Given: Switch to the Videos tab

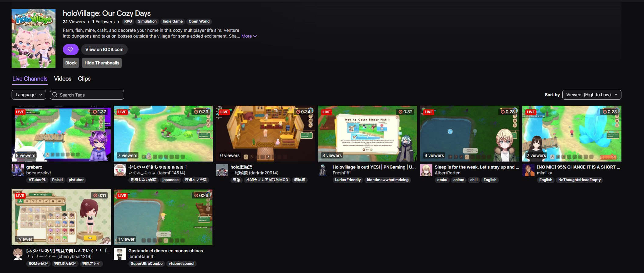Looking at the screenshot, I should [63, 79].
